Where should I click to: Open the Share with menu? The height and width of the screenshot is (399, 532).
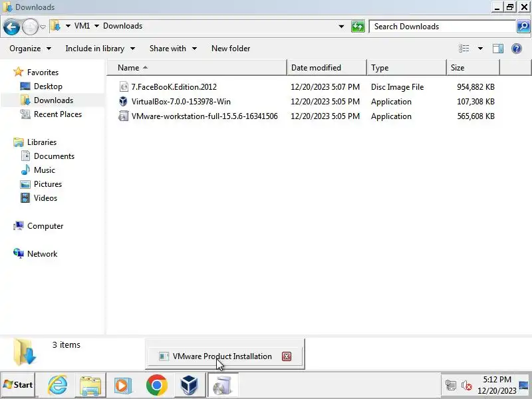click(x=173, y=49)
